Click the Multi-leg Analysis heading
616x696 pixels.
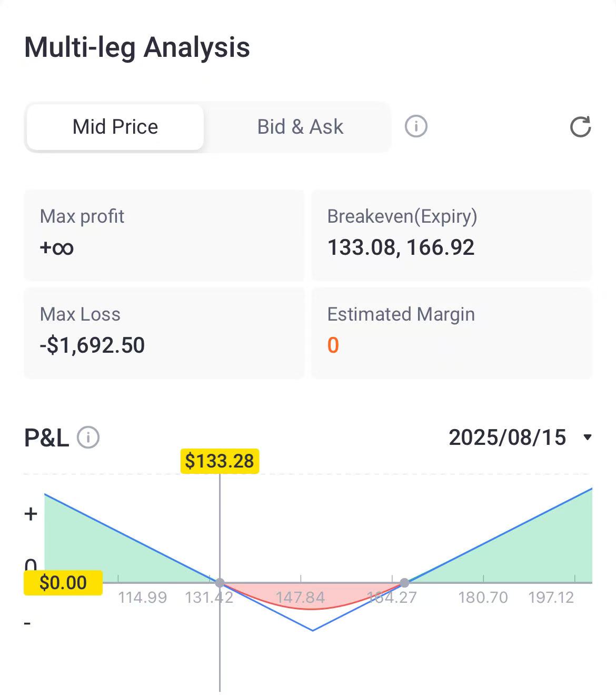[137, 47]
